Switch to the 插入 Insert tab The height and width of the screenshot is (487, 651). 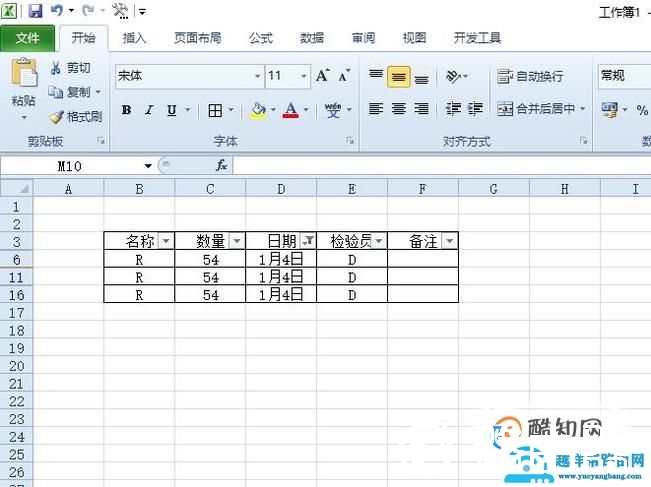pyautogui.click(x=135, y=38)
